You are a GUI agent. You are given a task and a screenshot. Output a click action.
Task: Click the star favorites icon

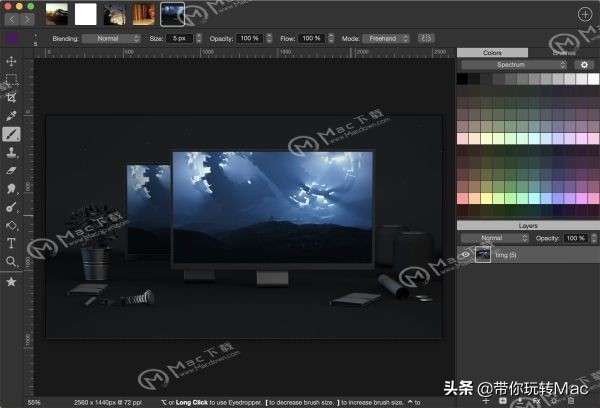pyautogui.click(x=11, y=282)
